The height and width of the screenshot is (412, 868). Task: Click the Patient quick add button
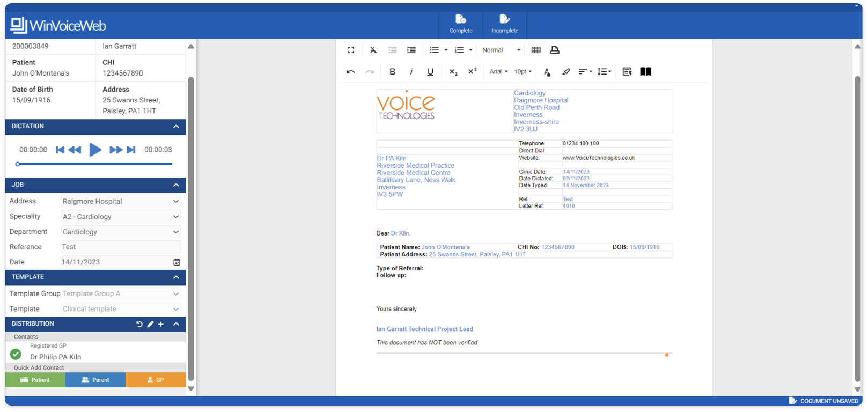point(35,380)
